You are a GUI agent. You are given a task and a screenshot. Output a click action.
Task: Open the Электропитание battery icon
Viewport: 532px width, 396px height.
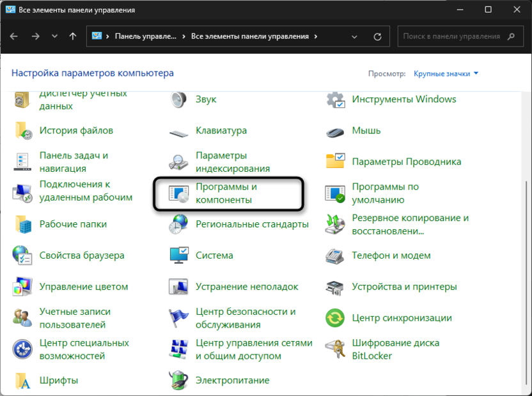(x=178, y=381)
